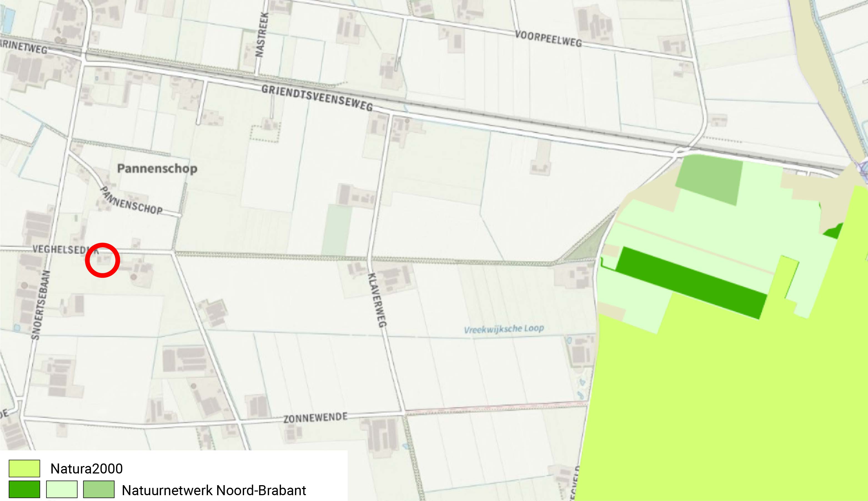
Task: Click the medium green parcel near Griendtsveenseweg
Action: (x=709, y=180)
